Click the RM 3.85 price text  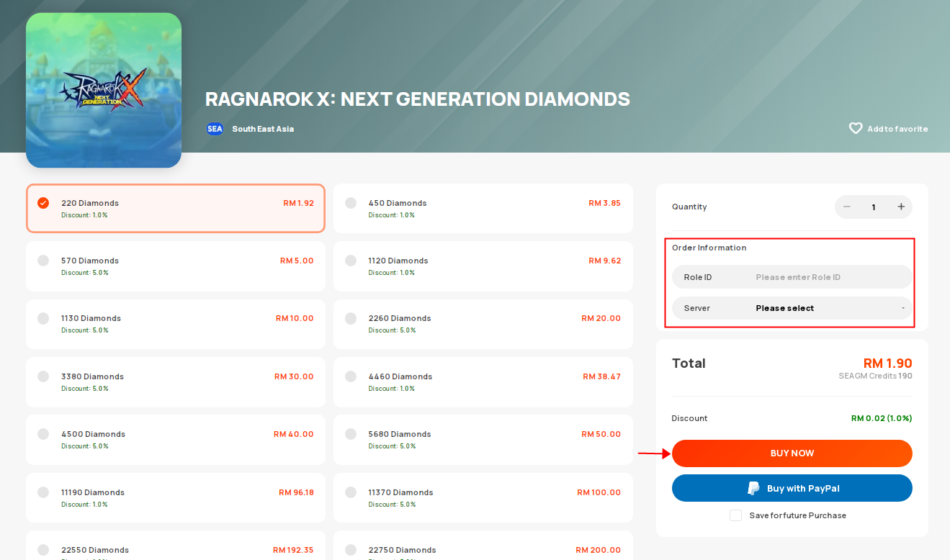pyautogui.click(x=604, y=203)
